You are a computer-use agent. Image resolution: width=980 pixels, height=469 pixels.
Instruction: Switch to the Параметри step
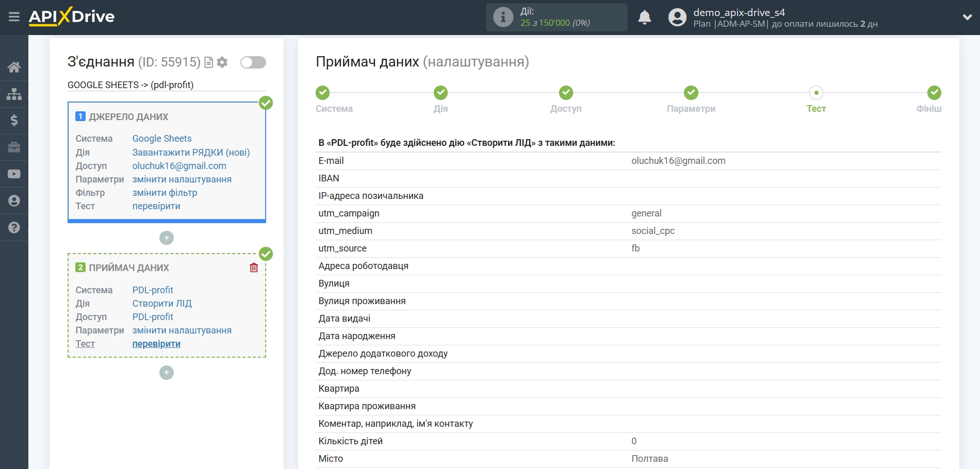691,93
